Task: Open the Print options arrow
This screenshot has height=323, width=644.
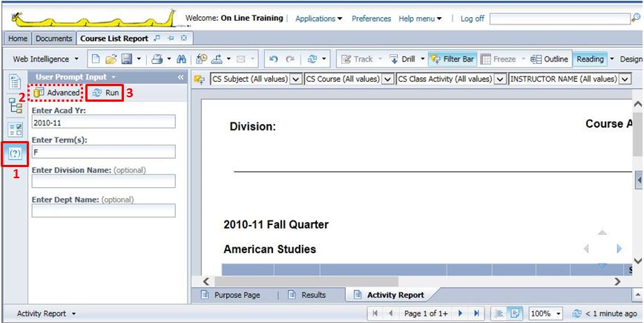Action: 169,59
